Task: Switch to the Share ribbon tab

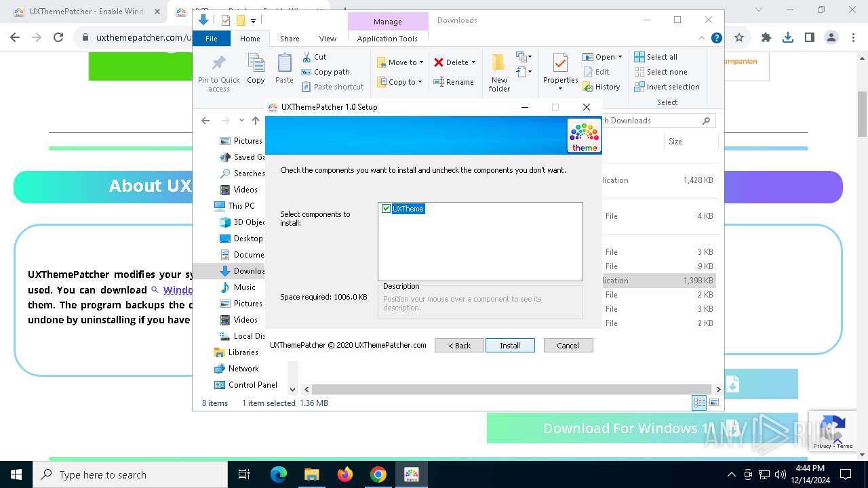Action: [x=290, y=39]
